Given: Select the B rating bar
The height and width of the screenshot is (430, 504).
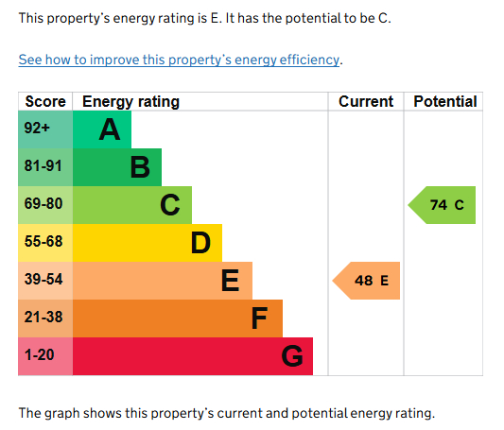Looking at the screenshot, I should click(117, 167).
